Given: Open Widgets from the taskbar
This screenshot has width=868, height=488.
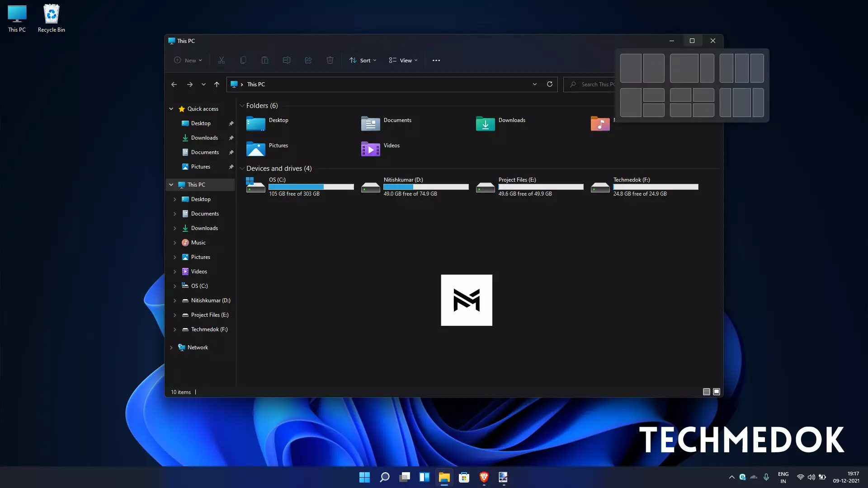Looking at the screenshot, I should click(x=425, y=477).
